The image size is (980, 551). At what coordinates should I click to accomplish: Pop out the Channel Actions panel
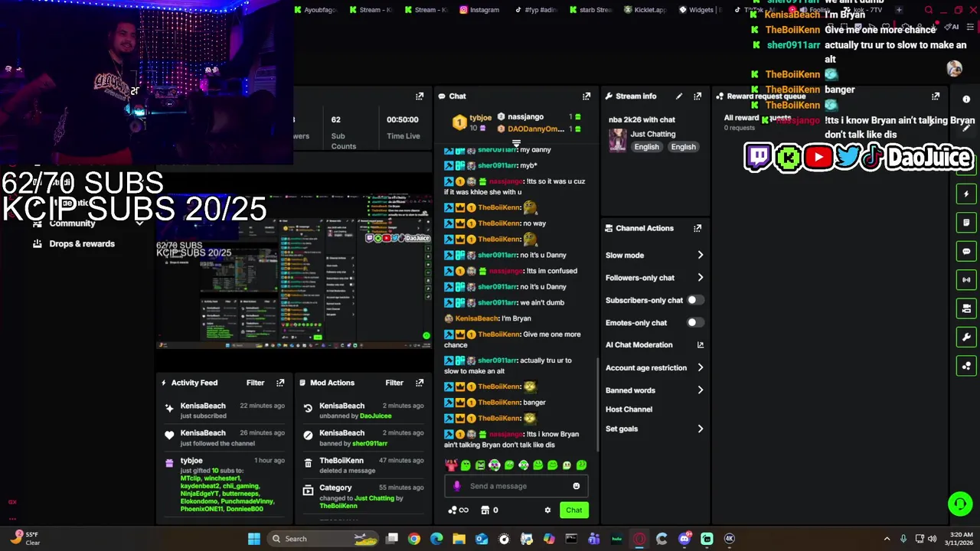click(697, 228)
